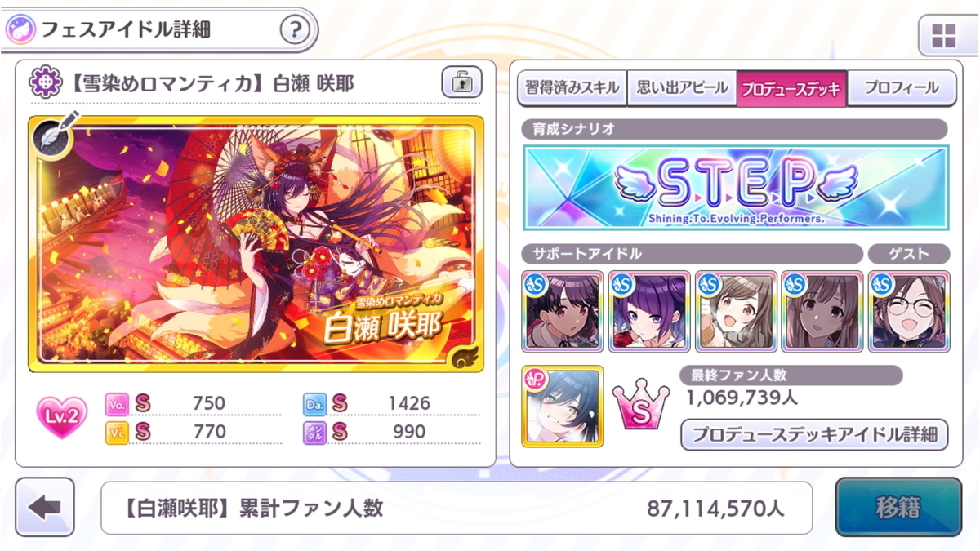Select the プロデュースデッキ tab

(791, 87)
